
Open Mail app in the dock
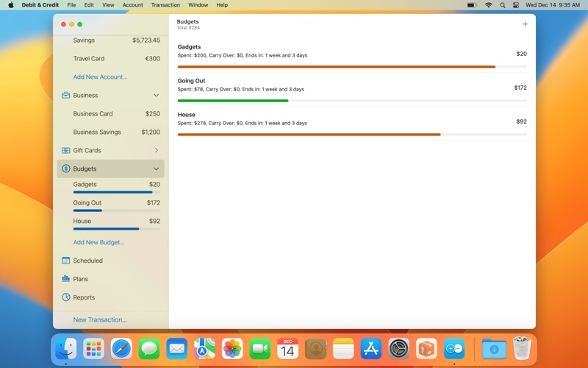point(176,348)
